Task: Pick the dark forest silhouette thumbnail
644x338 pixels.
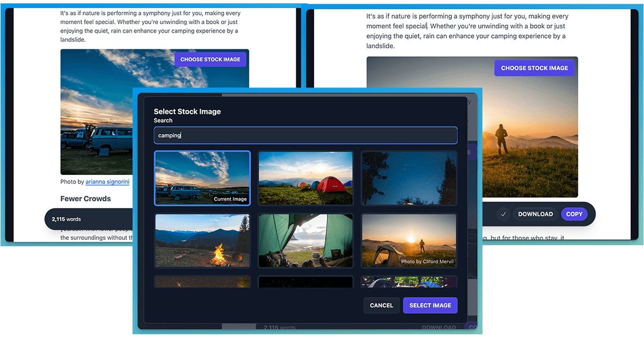Action: click(x=409, y=178)
